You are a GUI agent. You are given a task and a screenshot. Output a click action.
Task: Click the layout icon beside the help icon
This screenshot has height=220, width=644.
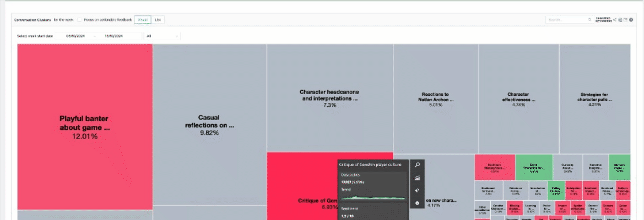pos(625,20)
